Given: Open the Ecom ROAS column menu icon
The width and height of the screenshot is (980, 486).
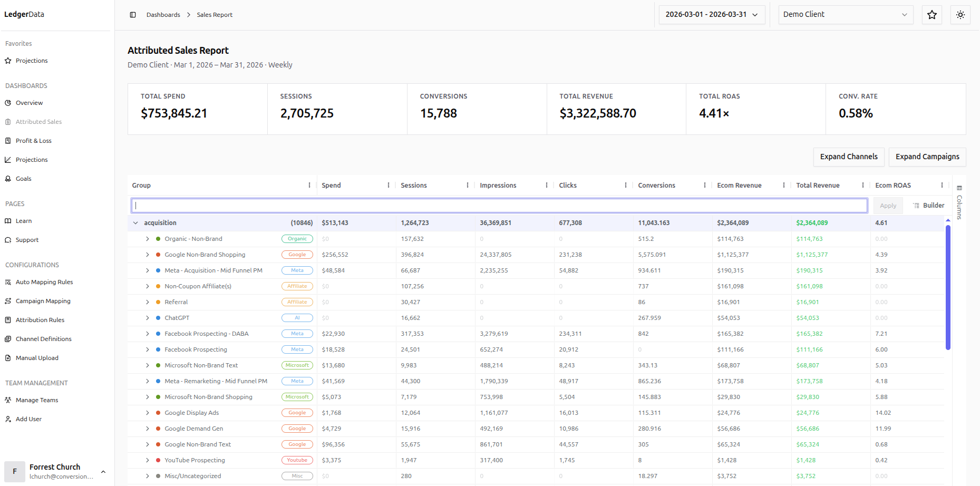Looking at the screenshot, I should 942,186.
